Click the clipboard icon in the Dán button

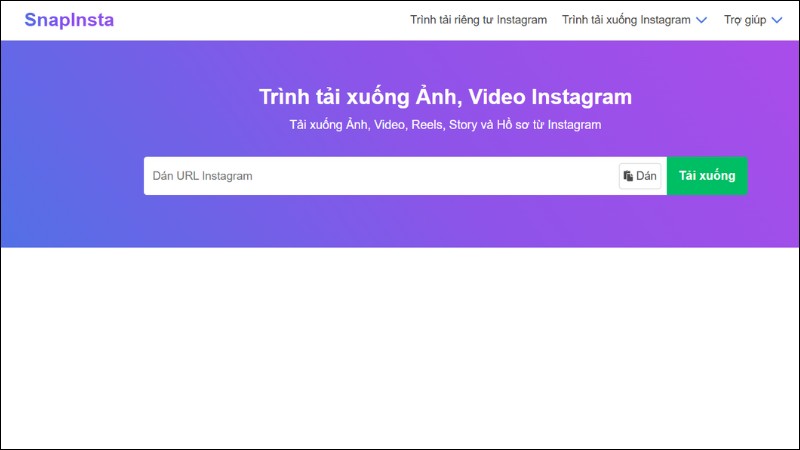(628, 176)
